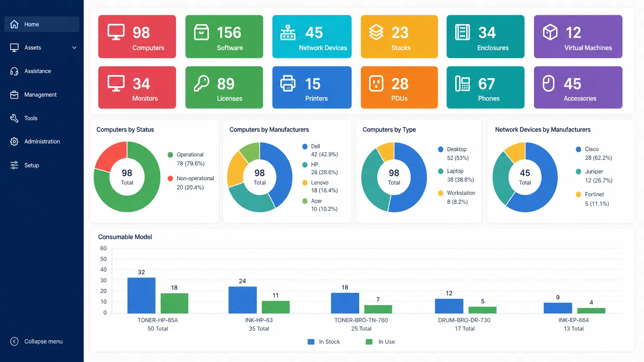The image size is (644, 362).
Task: Click the Computers monitor icon
Action: (x=116, y=32)
